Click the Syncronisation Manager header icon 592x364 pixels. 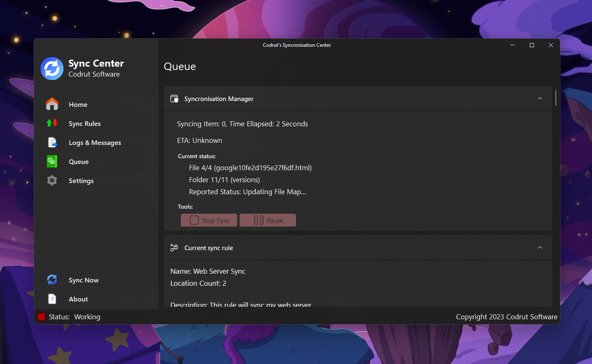174,99
